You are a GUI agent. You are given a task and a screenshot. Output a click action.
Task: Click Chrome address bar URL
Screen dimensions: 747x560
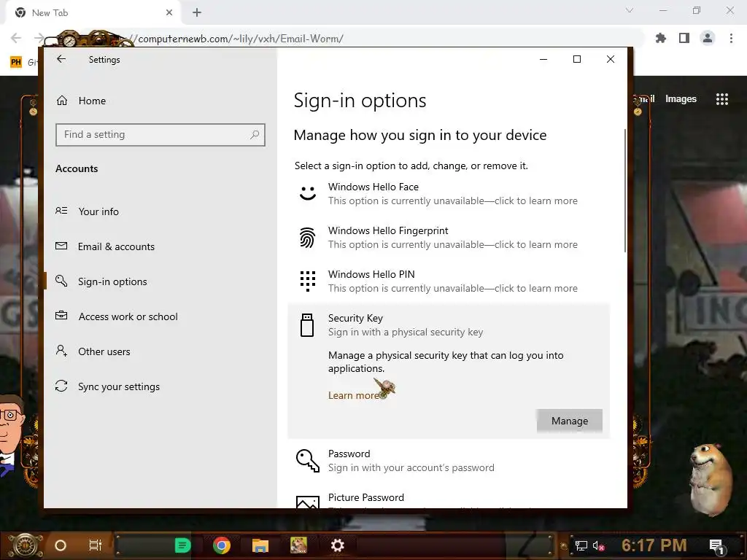241,39
